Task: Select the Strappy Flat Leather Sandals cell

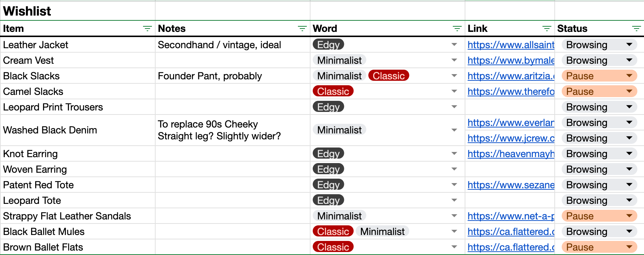Action: click(77, 216)
